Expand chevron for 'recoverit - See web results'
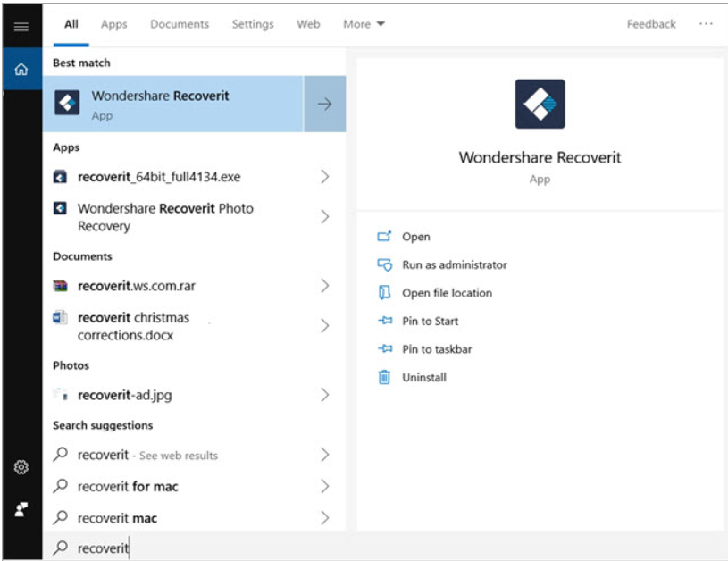The width and height of the screenshot is (728, 561). click(325, 455)
